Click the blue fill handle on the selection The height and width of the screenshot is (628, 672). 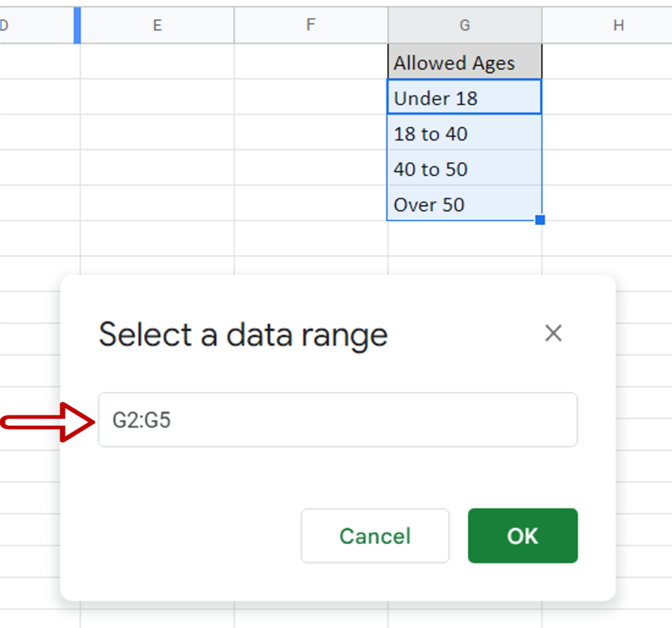point(540,221)
